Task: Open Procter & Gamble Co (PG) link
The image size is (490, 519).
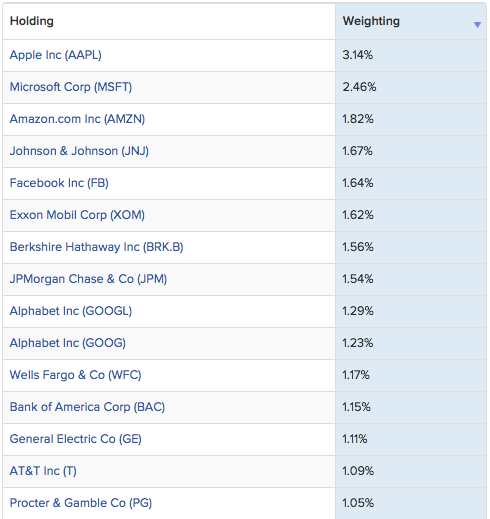Action: 81,503
